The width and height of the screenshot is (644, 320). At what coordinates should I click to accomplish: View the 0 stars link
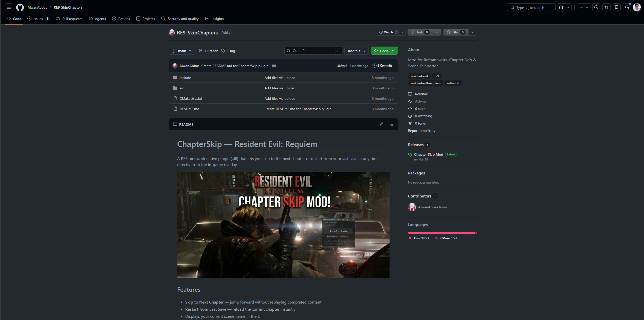(x=417, y=109)
